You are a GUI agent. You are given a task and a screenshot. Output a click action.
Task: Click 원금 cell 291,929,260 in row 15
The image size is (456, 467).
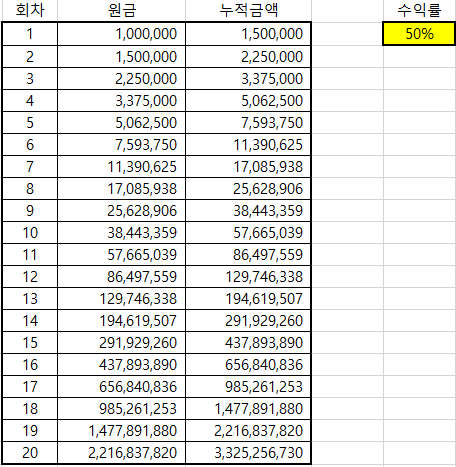point(121,343)
